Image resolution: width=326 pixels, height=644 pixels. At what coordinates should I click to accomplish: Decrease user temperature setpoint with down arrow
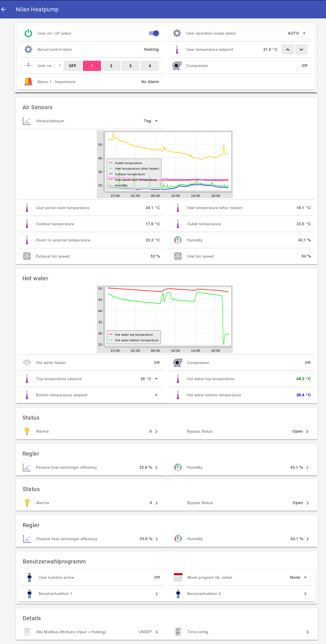(301, 49)
